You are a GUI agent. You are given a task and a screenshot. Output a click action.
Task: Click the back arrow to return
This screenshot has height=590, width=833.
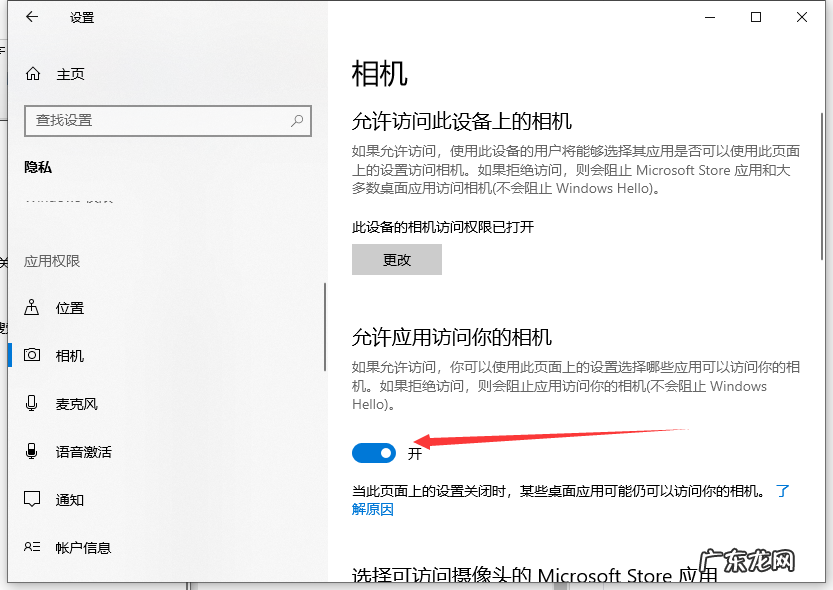tap(31, 16)
